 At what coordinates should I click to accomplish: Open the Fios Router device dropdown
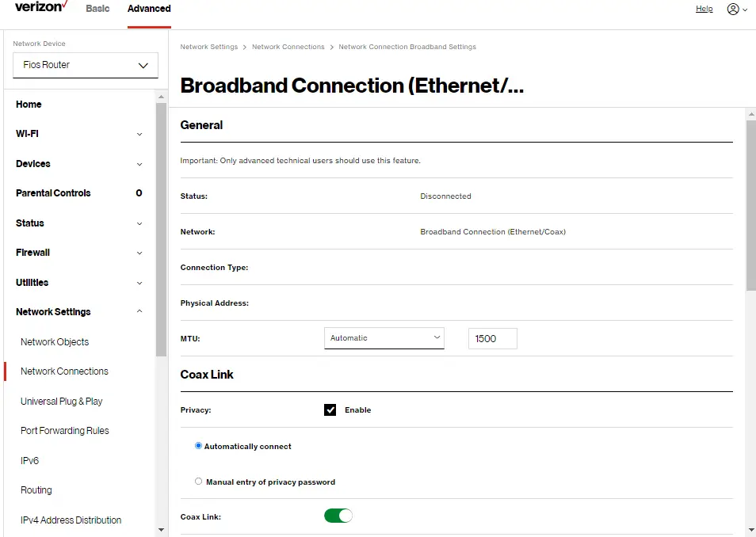[85, 64]
